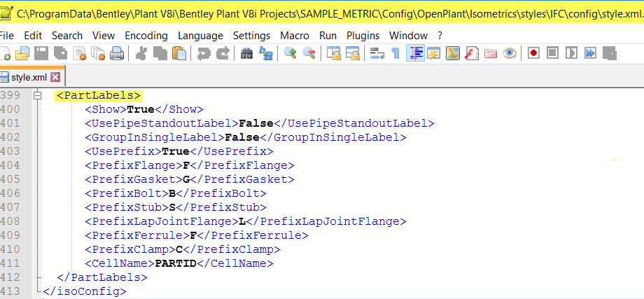Open the Function List icon
The image size is (644, 299).
472,53
